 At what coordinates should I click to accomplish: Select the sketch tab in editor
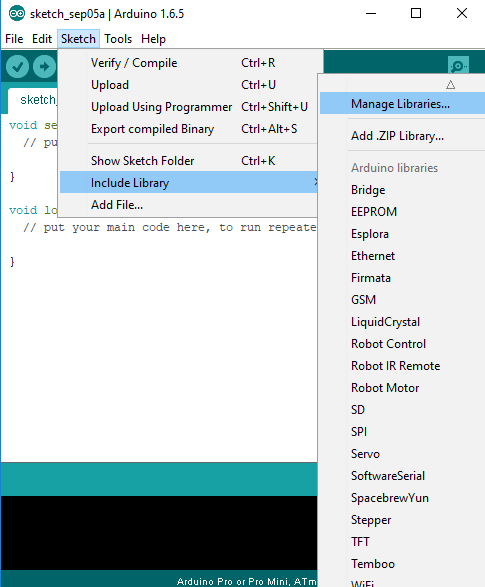(x=33, y=100)
